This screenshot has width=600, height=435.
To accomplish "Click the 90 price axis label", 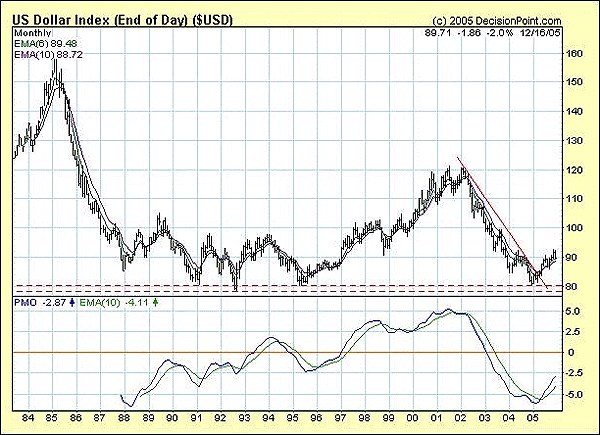I will pos(571,257).
